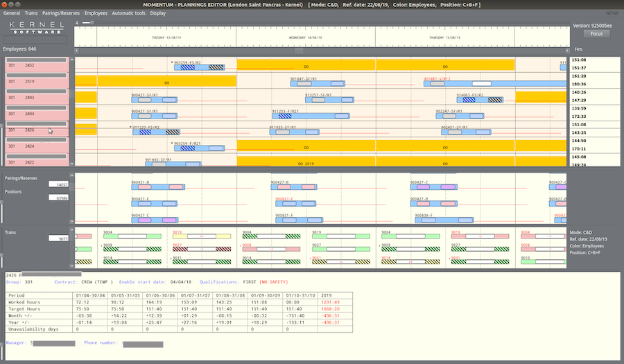624x364 pixels.
Task: Select duty bar 914063-FS/R2
Action: tap(480, 100)
